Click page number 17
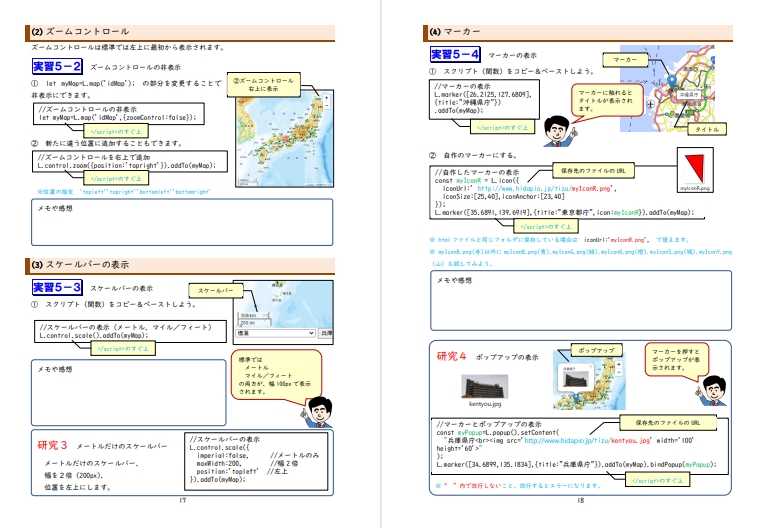 [x=183, y=500]
